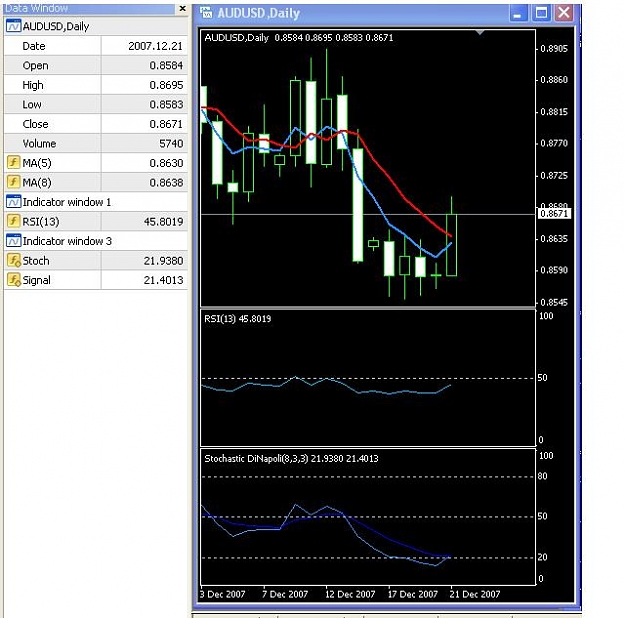Click the AUDUSD,Daily OHLC header in chart
This screenshot has width=625, height=618.
coord(299,38)
